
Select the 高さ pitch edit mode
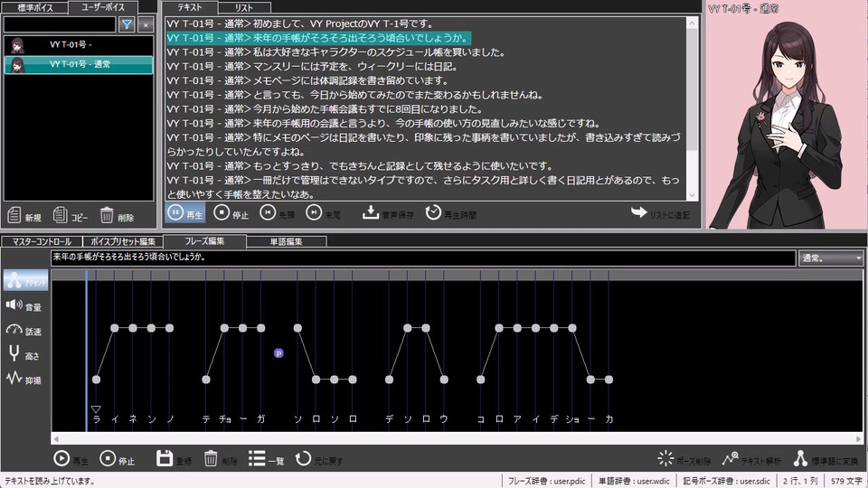coord(25,355)
